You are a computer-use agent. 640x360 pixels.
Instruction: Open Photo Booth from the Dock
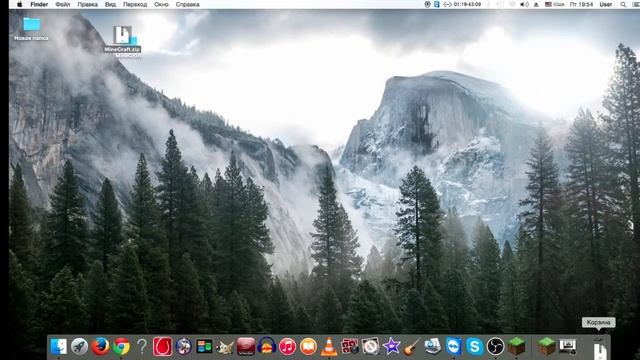click(350, 347)
